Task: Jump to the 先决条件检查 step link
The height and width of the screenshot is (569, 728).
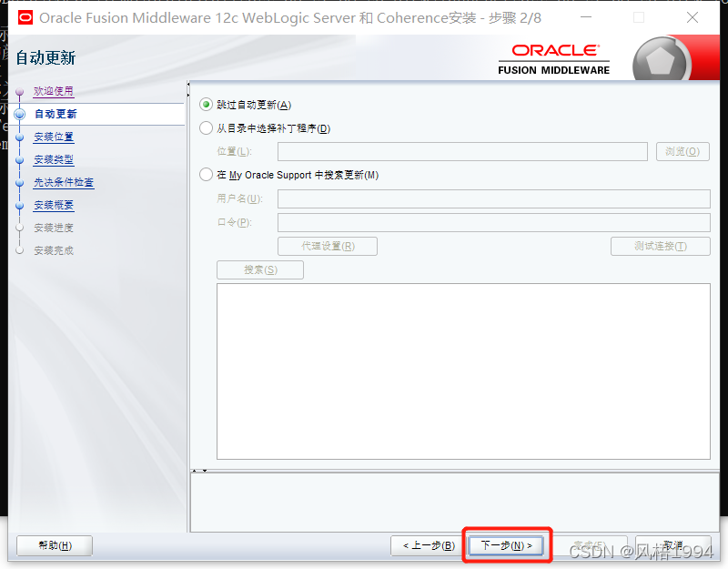Action: (64, 182)
